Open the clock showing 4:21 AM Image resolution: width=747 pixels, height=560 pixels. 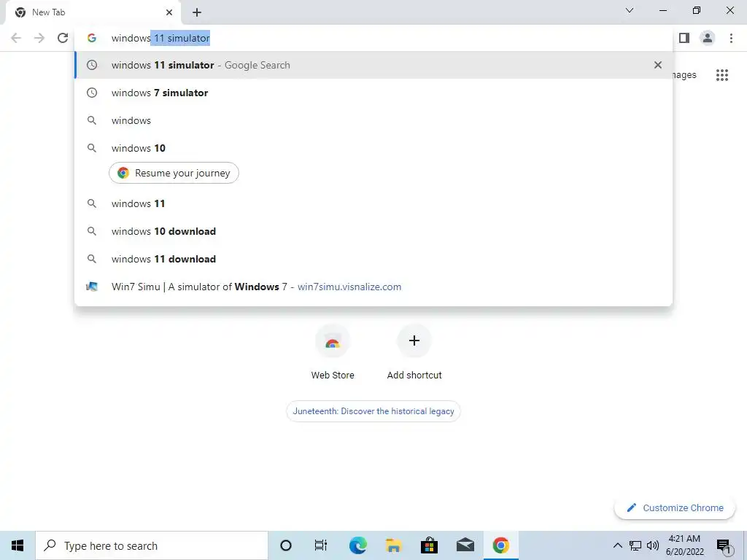pyautogui.click(x=684, y=545)
